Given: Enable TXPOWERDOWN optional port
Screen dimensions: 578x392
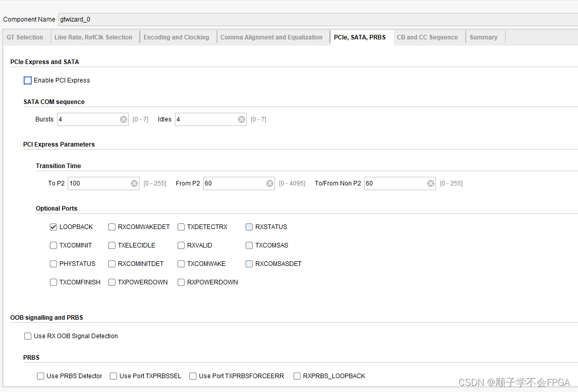Looking at the screenshot, I should point(112,282).
